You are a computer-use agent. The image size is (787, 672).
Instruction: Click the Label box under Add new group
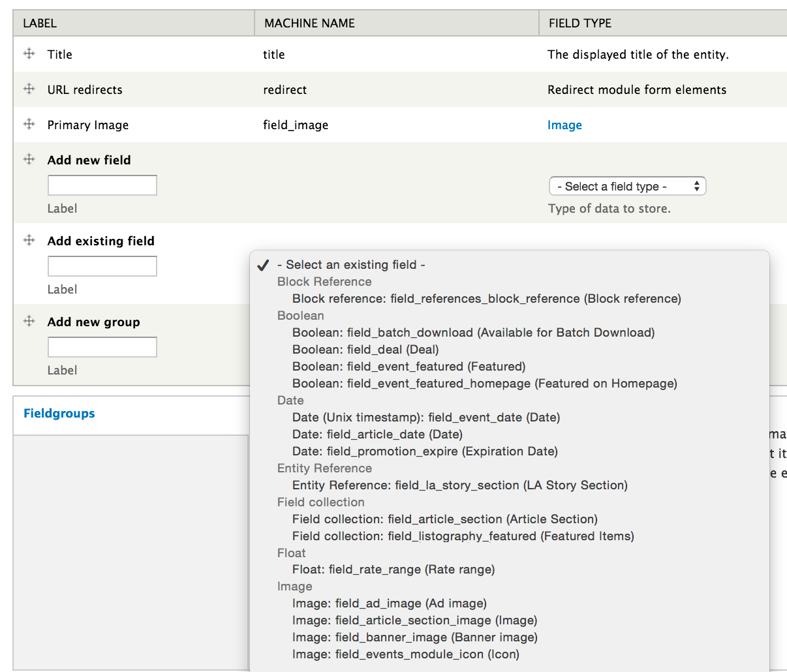pyautogui.click(x=102, y=347)
